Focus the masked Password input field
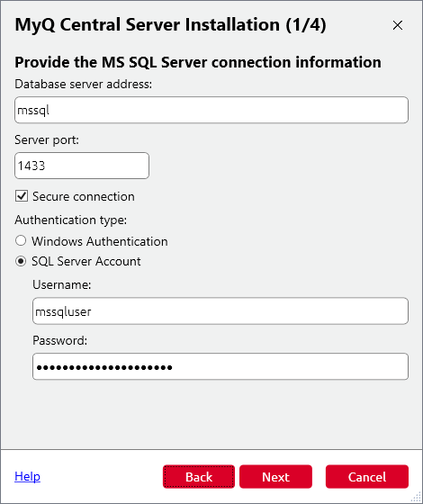This screenshot has height=504, width=423. coord(220,366)
